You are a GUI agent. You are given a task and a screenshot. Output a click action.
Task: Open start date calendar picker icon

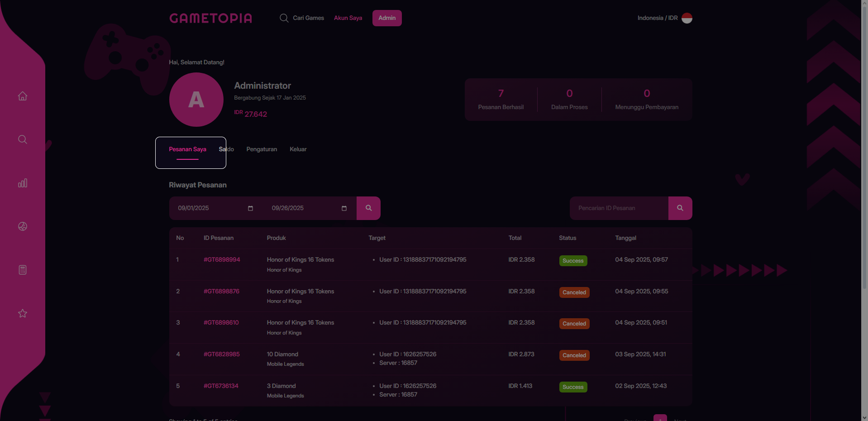pyautogui.click(x=250, y=208)
